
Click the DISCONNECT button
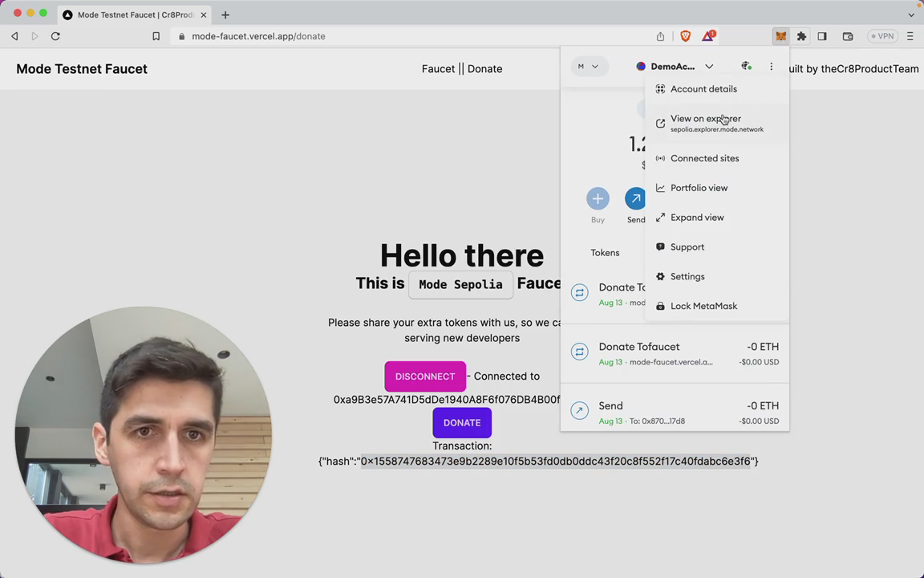[425, 377]
